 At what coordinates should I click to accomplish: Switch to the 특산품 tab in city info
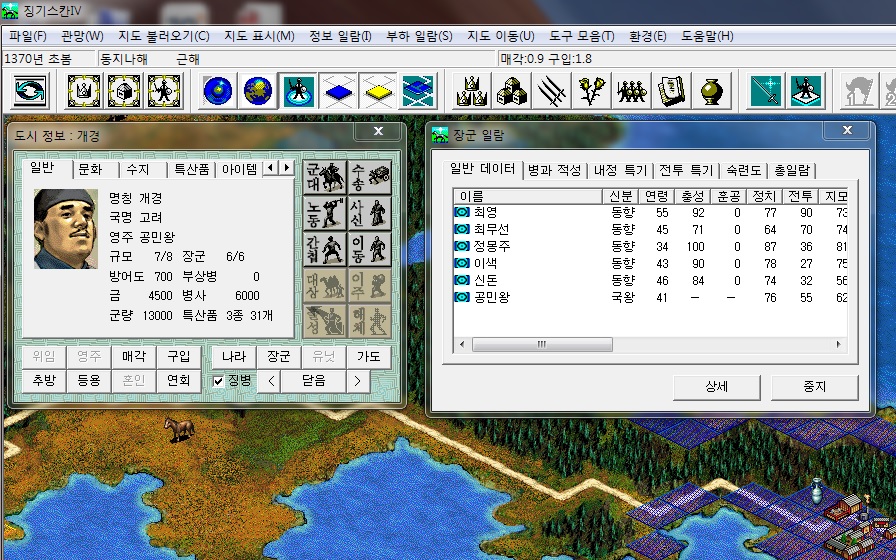click(191, 170)
